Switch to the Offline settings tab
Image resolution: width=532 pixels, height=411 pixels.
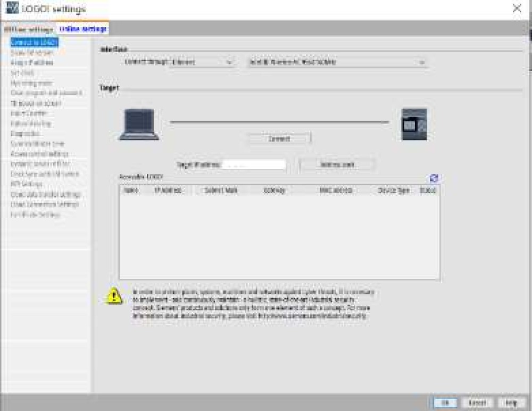(29, 29)
